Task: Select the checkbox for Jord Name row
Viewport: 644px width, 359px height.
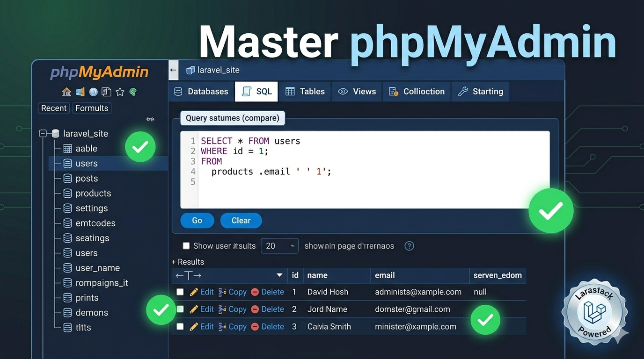Action: tap(180, 309)
